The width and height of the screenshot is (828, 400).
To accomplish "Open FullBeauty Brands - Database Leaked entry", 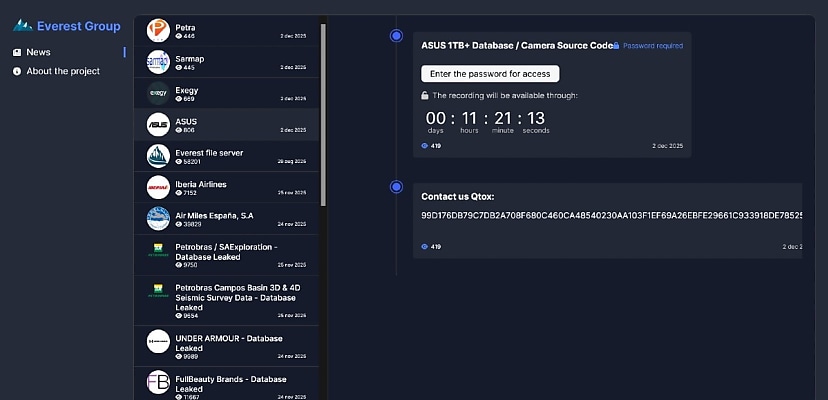I will 227,384.
